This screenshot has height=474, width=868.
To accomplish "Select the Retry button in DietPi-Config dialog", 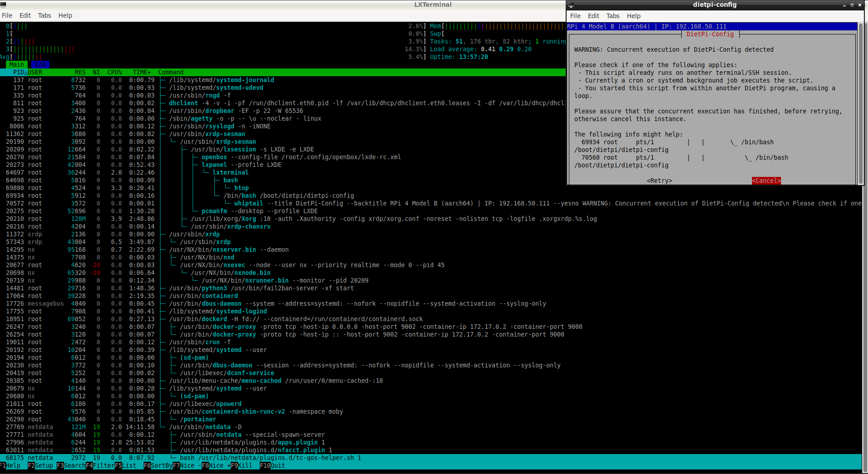I will pos(659,181).
